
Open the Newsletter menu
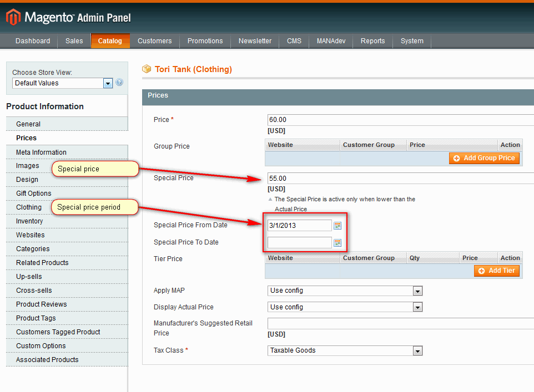click(x=255, y=41)
